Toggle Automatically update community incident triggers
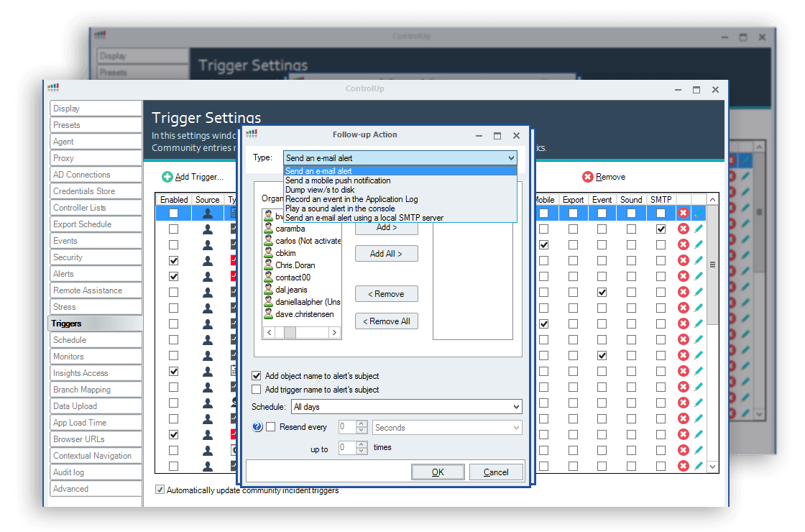 point(160,490)
